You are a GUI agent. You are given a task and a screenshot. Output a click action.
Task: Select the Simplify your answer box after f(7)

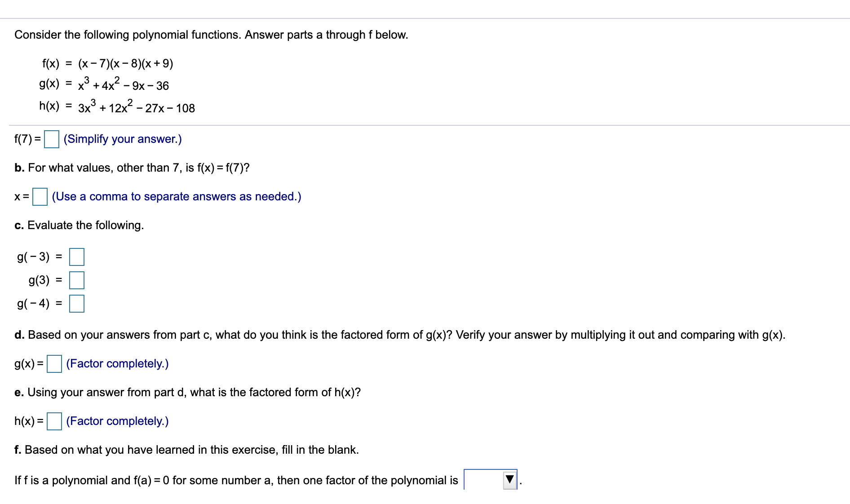[51, 140]
